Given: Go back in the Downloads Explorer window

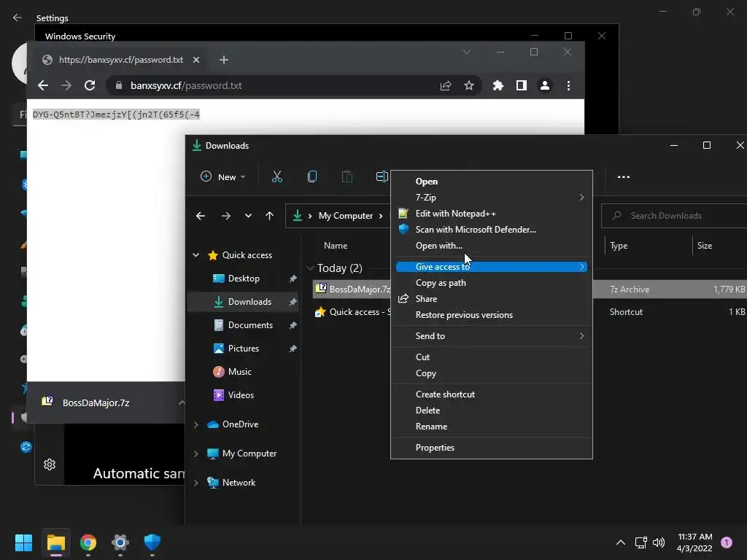Looking at the screenshot, I should pyautogui.click(x=201, y=216).
